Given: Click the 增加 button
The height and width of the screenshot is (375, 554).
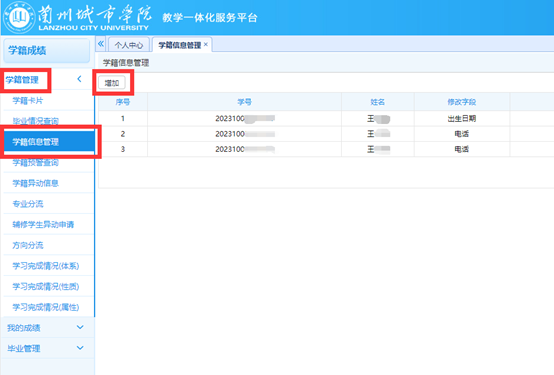Looking at the screenshot, I should (x=112, y=83).
